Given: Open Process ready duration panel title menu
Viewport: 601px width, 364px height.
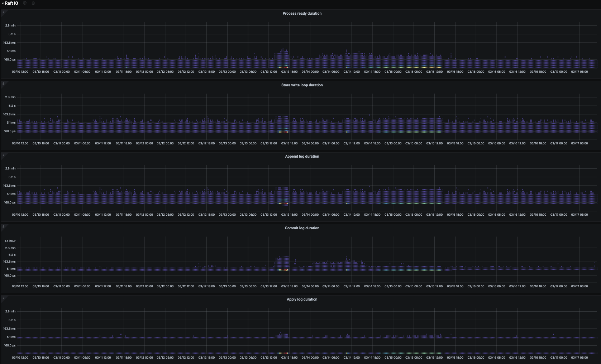Looking at the screenshot, I should [302, 13].
